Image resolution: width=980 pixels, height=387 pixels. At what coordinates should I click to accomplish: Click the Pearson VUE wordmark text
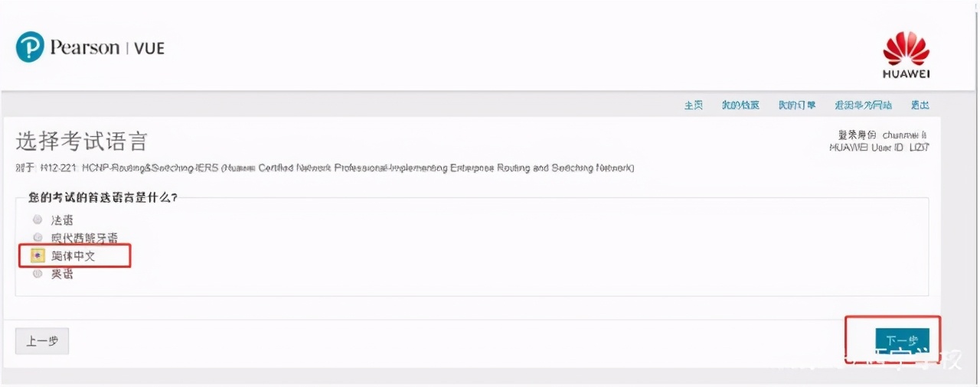coord(107,47)
